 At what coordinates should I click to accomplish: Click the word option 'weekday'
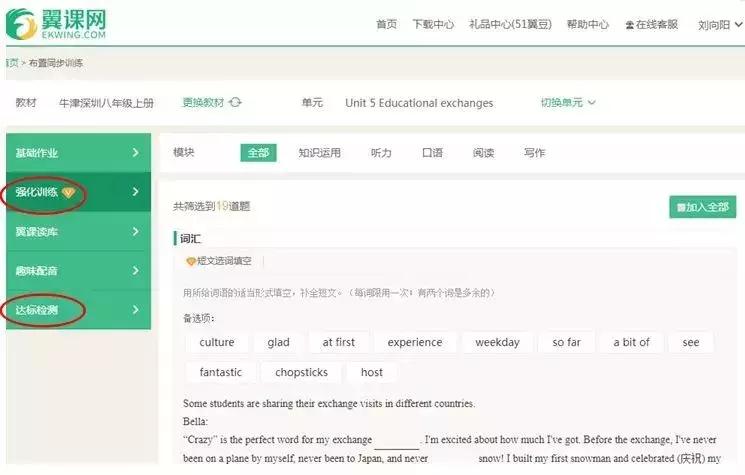497,342
